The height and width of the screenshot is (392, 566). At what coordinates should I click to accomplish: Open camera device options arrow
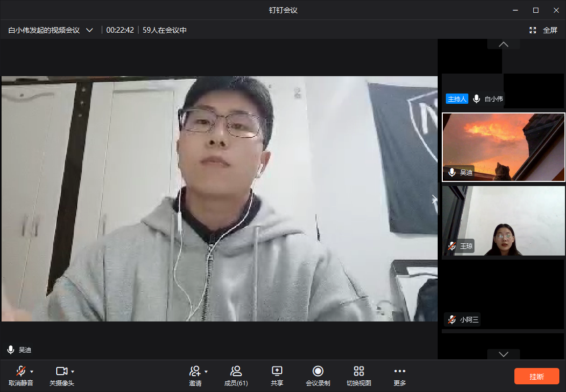click(73, 372)
